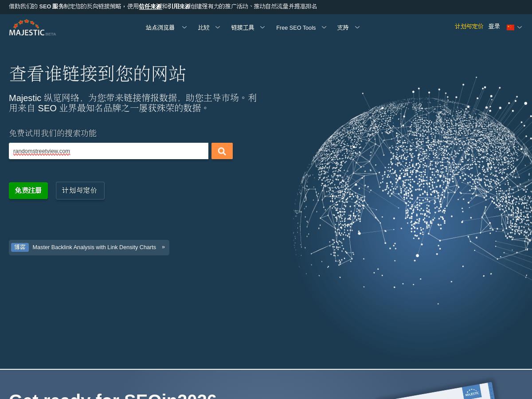Expand the 链接工具 chevron
The height and width of the screenshot is (399, 532).
tap(262, 27)
